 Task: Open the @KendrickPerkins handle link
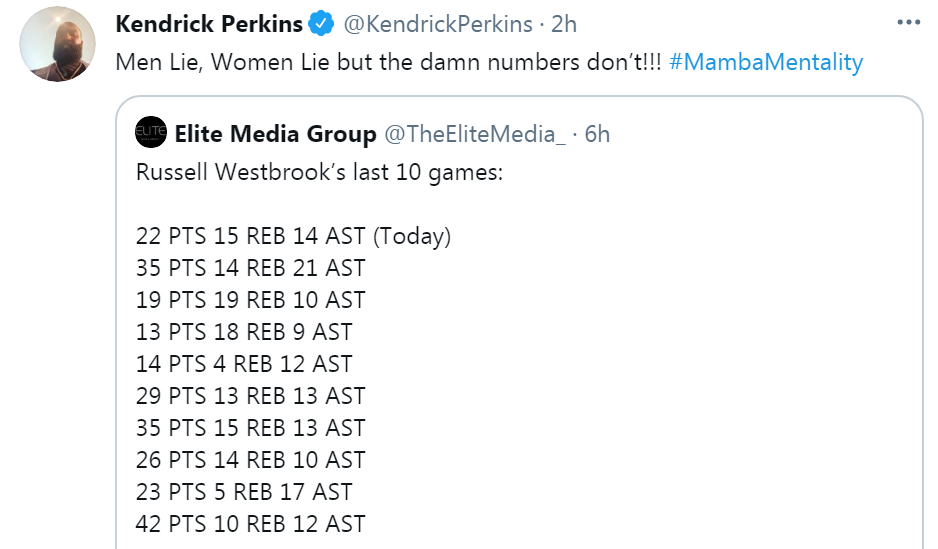coord(437,24)
